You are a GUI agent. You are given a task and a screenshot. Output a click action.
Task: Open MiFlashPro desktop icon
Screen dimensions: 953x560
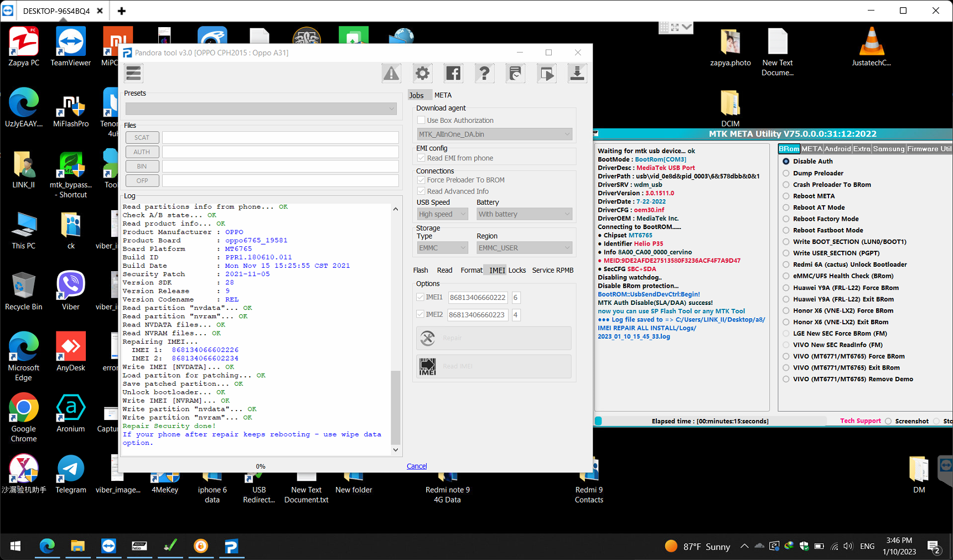pos(71,108)
